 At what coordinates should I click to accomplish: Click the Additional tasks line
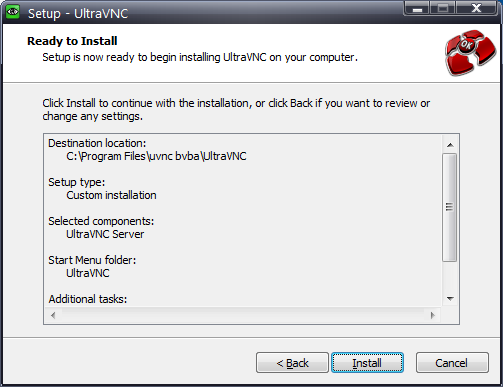(x=88, y=299)
